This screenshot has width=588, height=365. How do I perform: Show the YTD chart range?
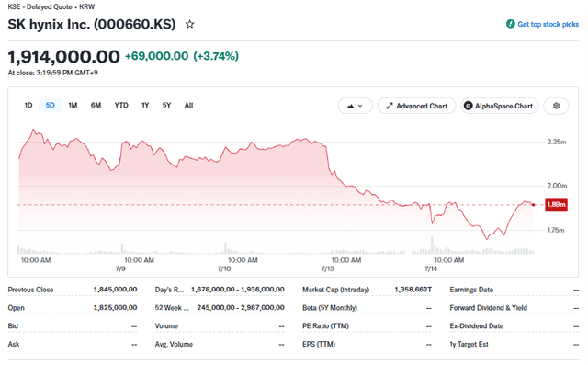121,106
